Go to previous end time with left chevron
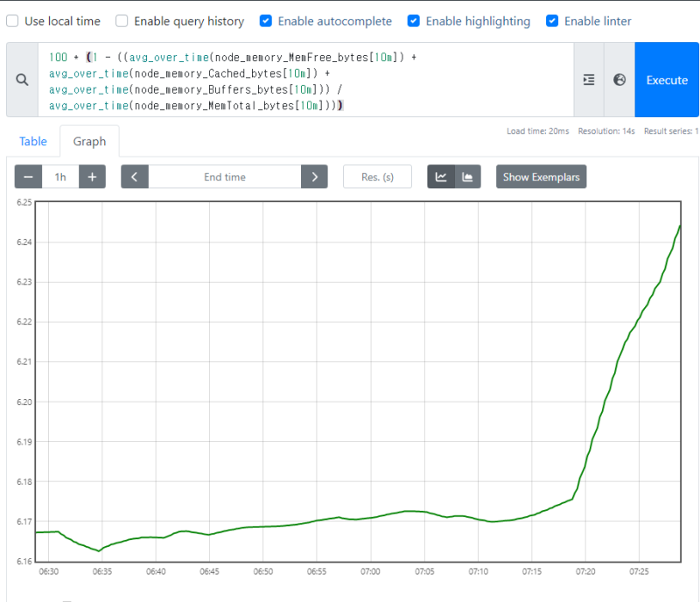This screenshot has height=602, width=700. click(135, 177)
